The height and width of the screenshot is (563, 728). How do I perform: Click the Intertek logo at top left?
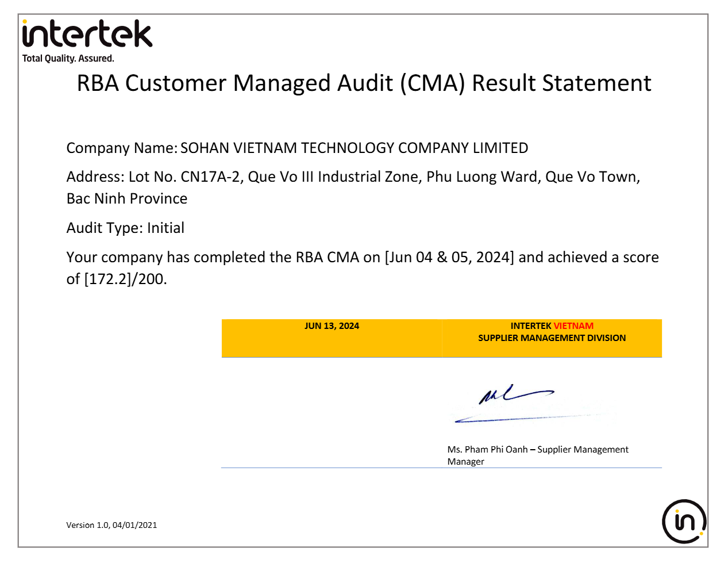pos(87,35)
